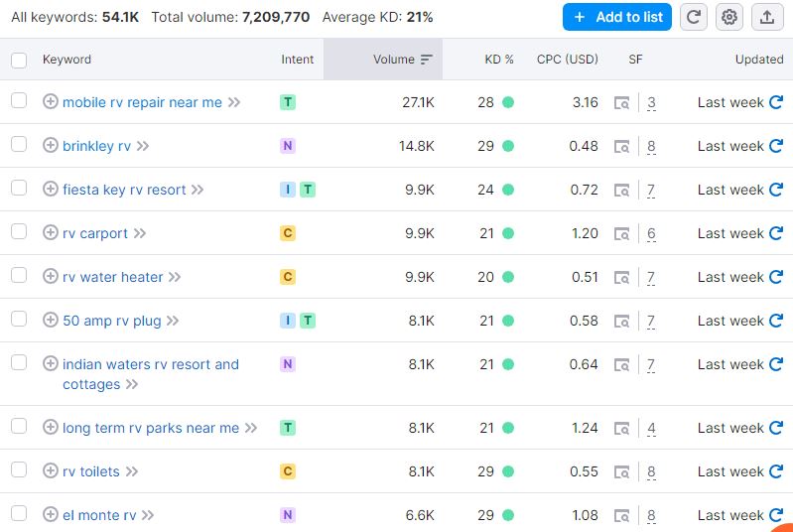The height and width of the screenshot is (532, 793).
Task: Expand chevrons after '50 amp rv plug'
Action: click(x=173, y=321)
